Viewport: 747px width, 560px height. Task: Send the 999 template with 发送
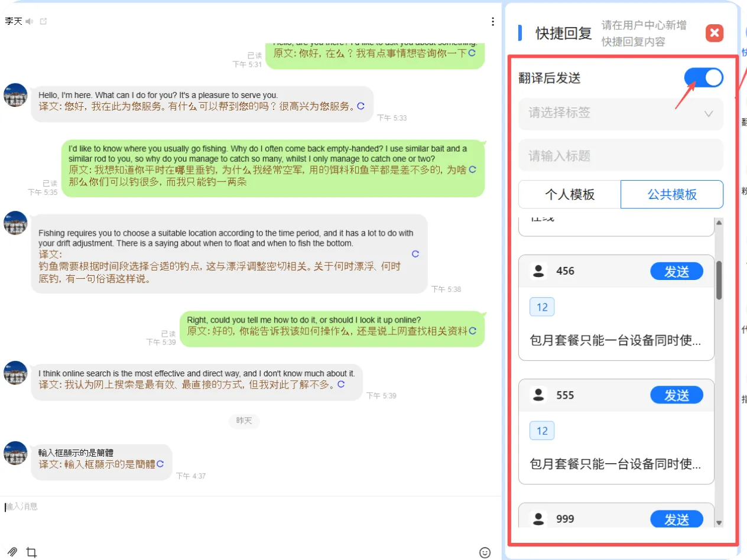pos(677,519)
